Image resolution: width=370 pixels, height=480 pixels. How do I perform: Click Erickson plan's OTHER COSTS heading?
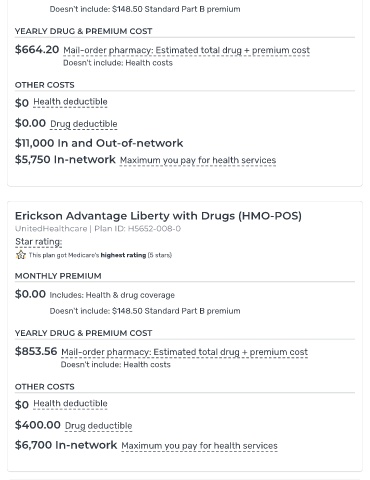(x=45, y=387)
